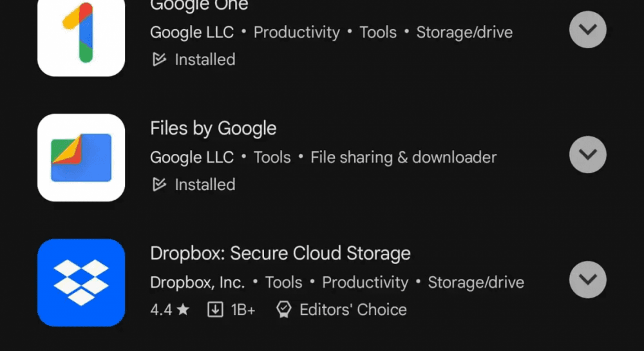
Task: Tap the download count icon next to 1B+
Action: tap(215, 310)
